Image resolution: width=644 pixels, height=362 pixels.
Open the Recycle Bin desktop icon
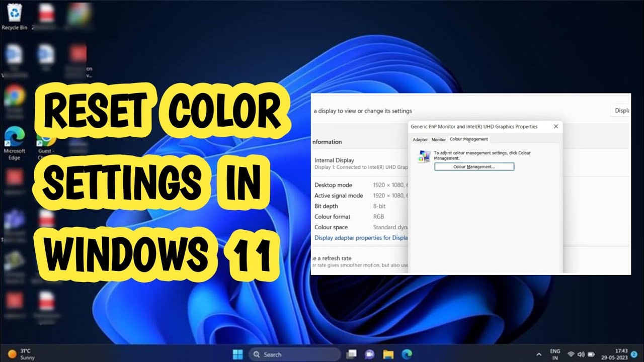point(14,17)
